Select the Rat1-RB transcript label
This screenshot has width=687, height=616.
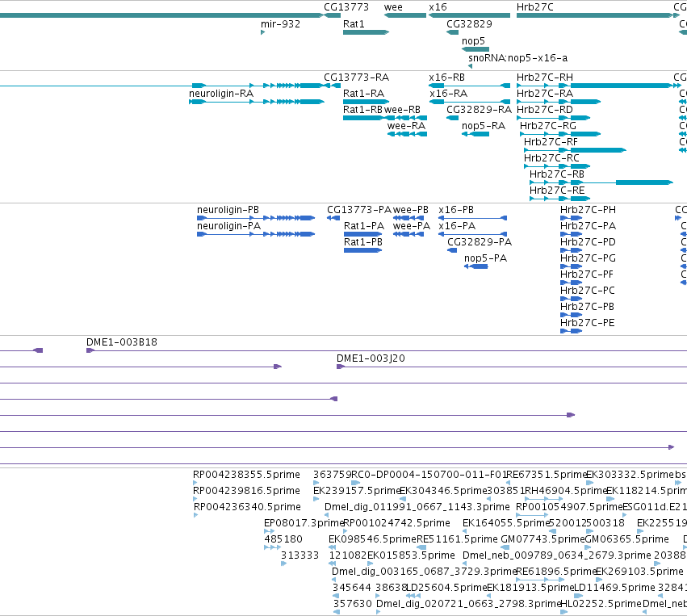[362, 110]
